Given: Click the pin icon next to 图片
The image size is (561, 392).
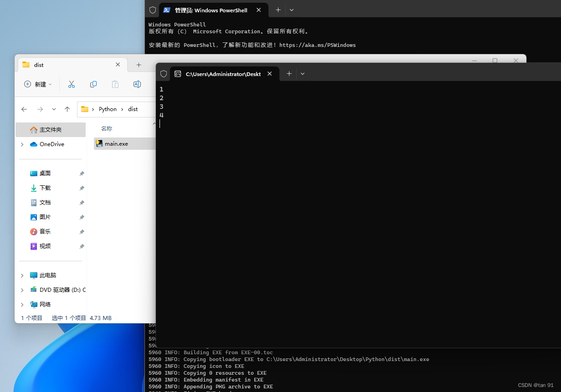Looking at the screenshot, I should click(x=82, y=217).
